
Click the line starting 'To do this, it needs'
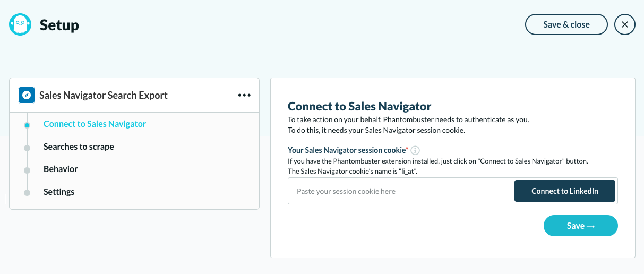coord(376,131)
